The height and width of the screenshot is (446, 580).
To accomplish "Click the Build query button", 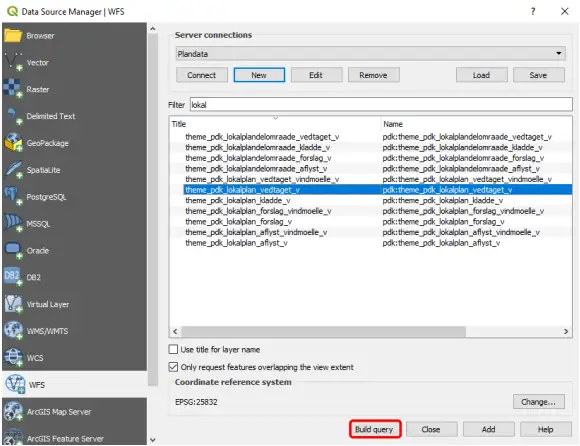I will coord(375,429).
